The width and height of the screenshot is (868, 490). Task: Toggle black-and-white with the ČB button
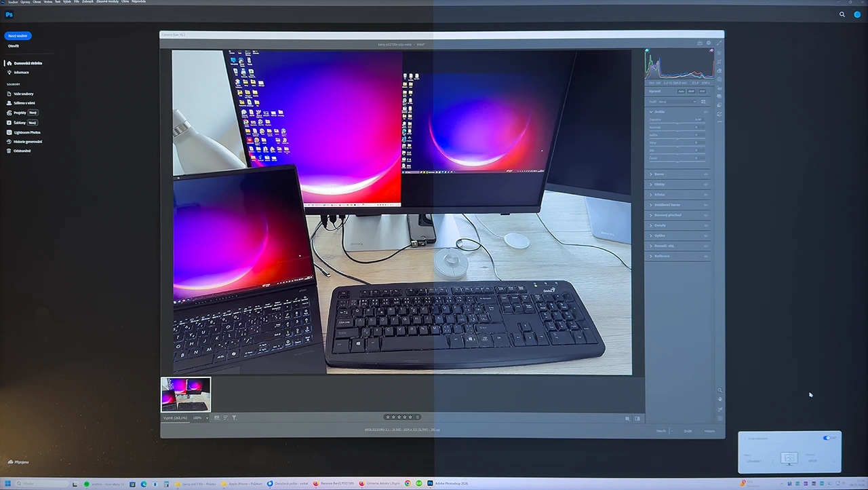(691, 92)
